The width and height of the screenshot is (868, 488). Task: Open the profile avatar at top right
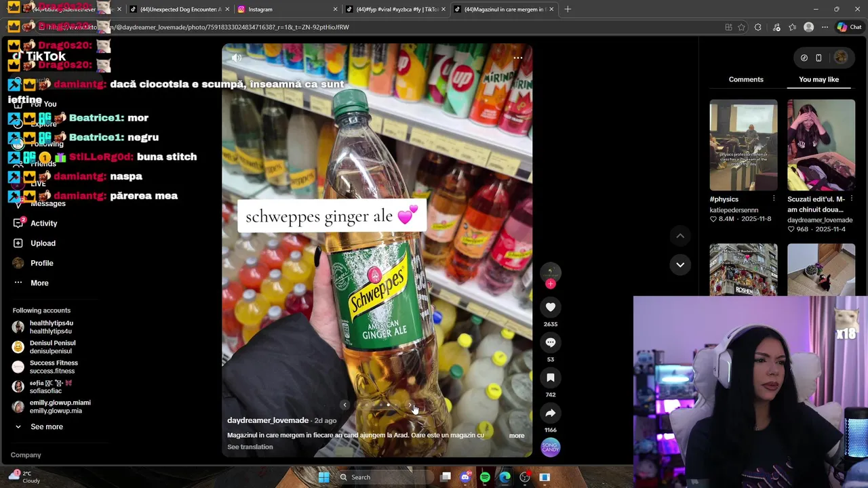(841, 58)
